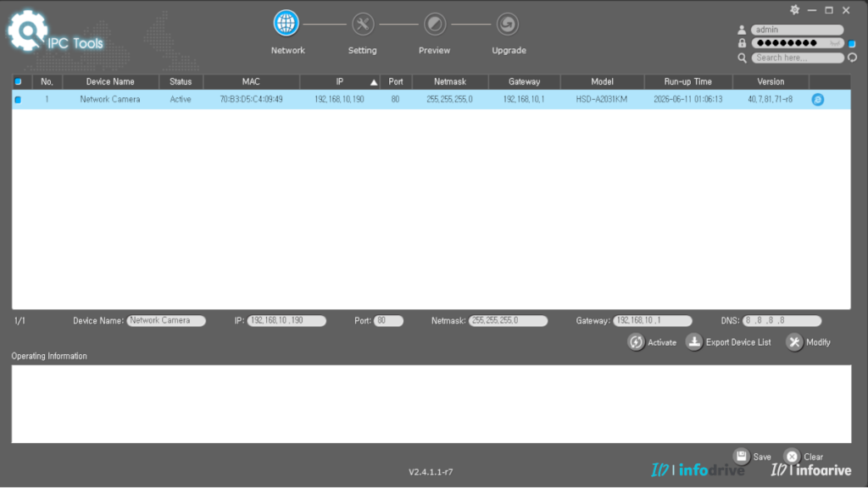The width and height of the screenshot is (868, 488).
Task: Select MAC cell 70:B3:D5:C4:09:49
Action: 251,100
